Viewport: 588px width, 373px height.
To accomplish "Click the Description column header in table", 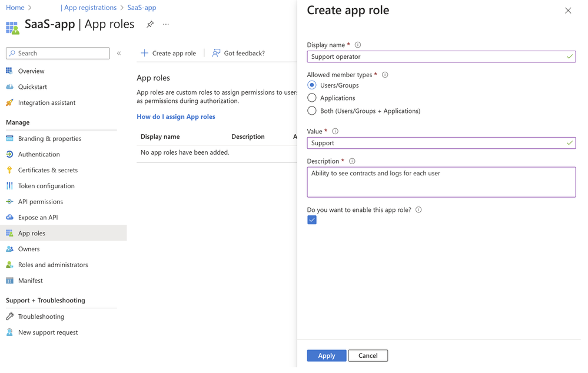I will (x=248, y=136).
